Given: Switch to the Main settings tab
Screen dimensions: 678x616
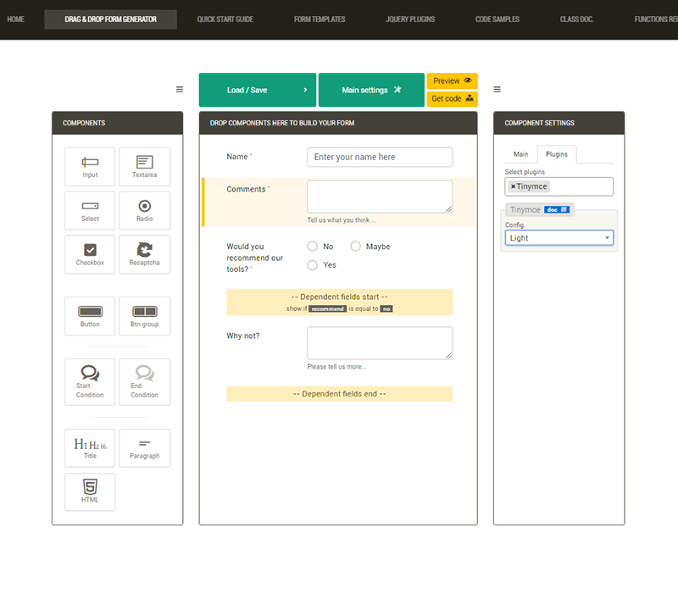Looking at the screenshot, I should click(520, 154).
